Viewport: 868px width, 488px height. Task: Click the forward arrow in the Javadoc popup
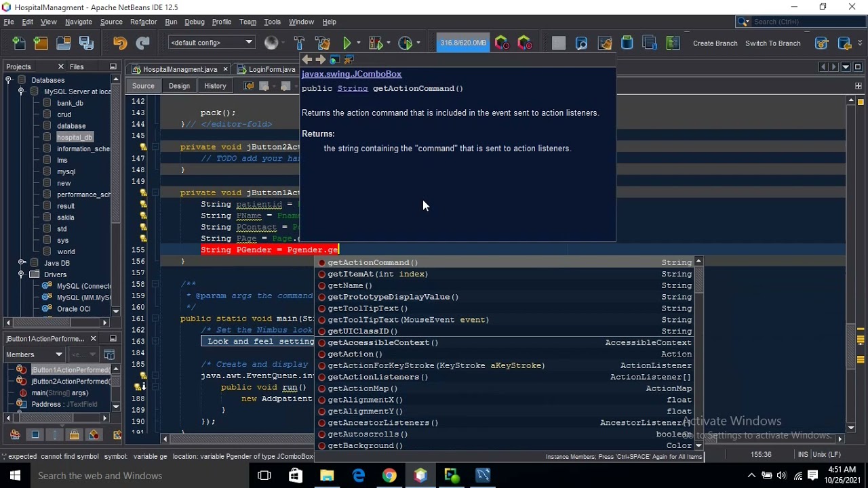[321, 60]
